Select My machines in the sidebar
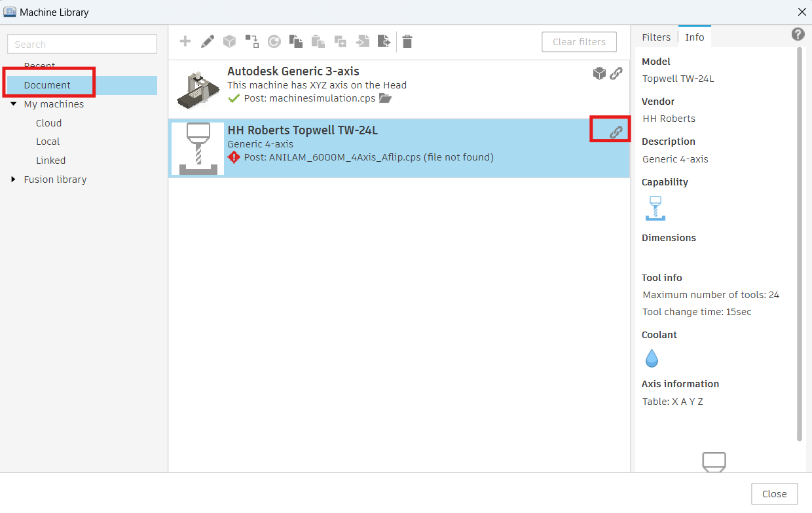 pos(54,104)
